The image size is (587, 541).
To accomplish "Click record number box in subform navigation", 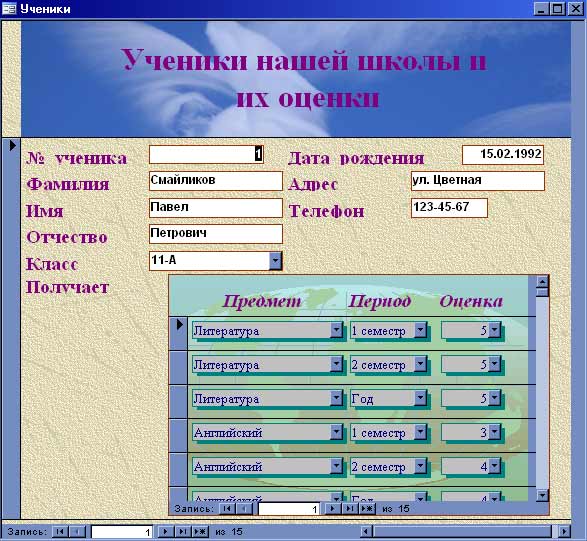I will click(x=289, y=508).
